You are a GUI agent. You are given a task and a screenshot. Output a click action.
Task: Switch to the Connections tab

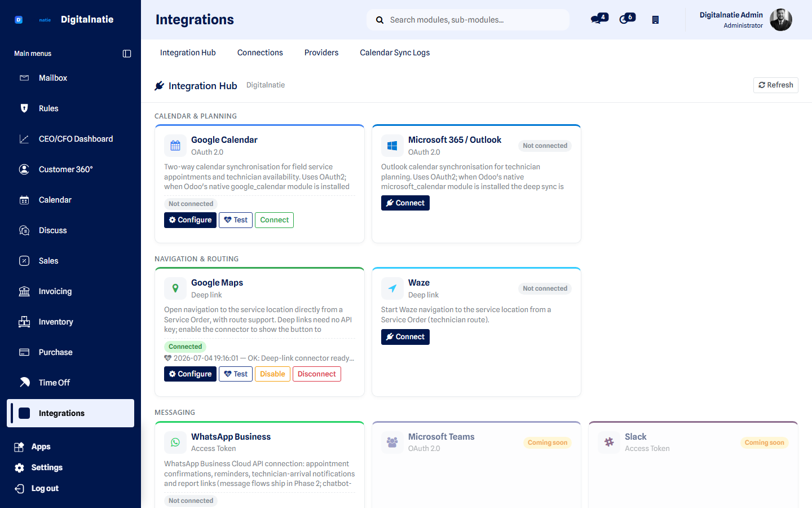coord(260,52)
